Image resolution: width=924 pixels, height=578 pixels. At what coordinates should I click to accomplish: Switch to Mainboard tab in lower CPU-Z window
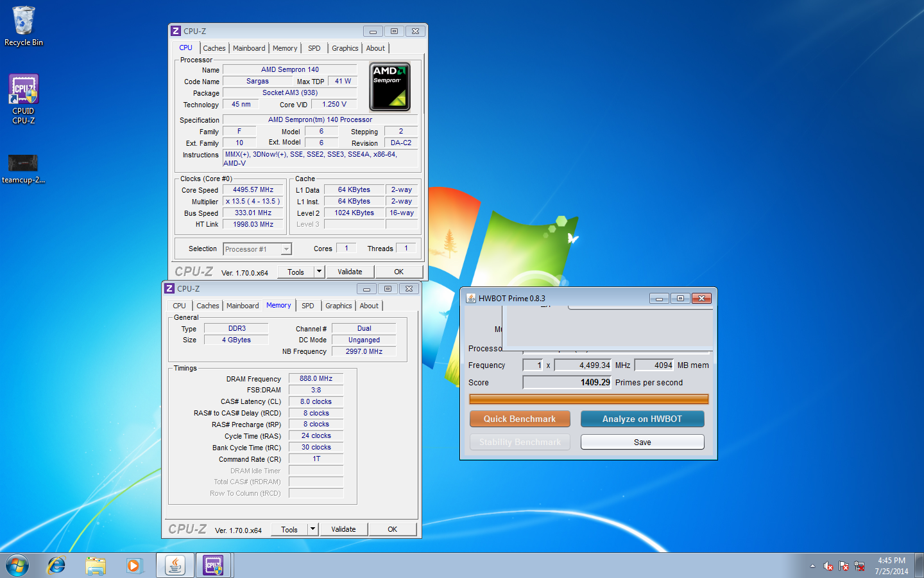pyautogui.click(x=243, y=306)
